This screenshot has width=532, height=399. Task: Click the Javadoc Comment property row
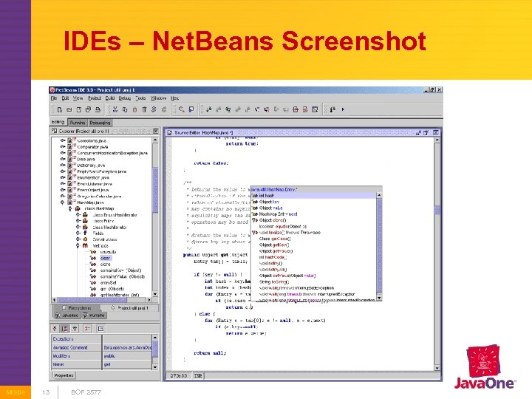[x=102, y=347]
